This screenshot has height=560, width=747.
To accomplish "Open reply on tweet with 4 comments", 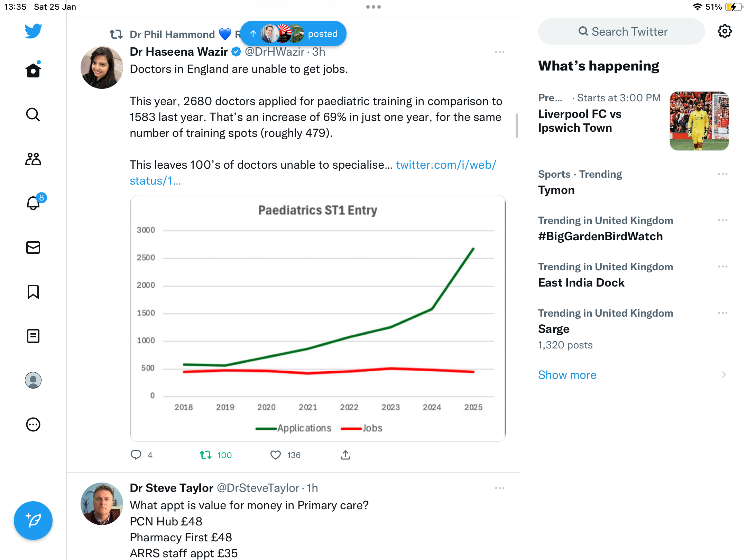I will pos(136,455).
